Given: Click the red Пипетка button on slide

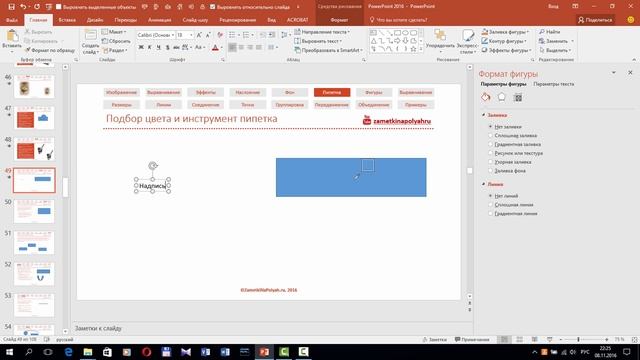Looking at the screenshot, I should [332, 92].
